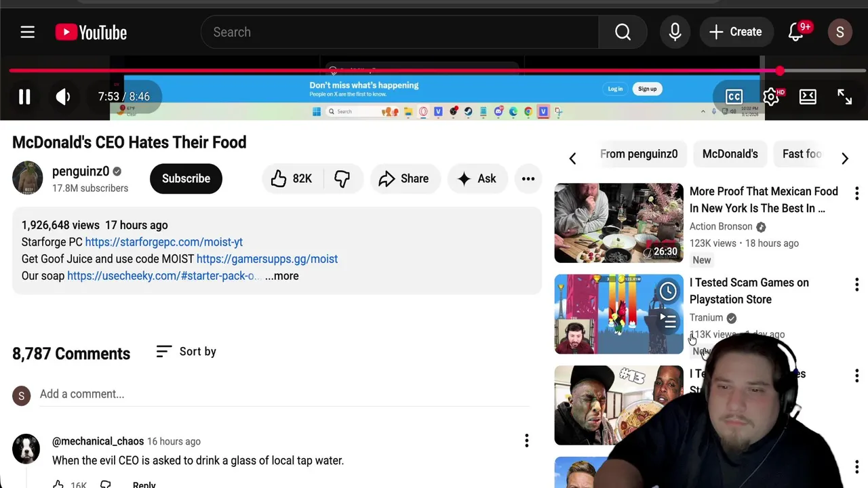The image size is (868, 488).
Task: Add Scam Games video to queue
Action: (668, 321)
